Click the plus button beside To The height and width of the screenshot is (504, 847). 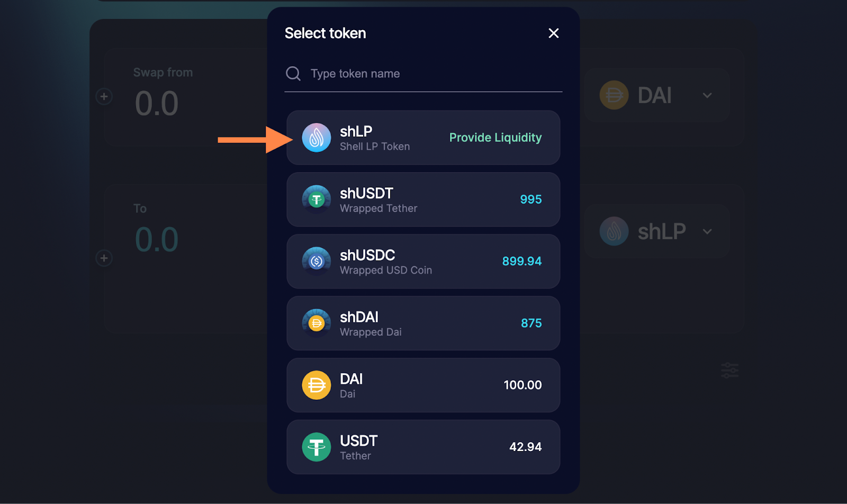[x=104, y=258]
